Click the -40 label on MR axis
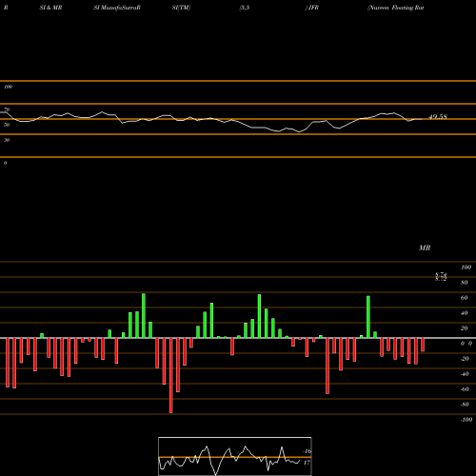 [465, 374]
